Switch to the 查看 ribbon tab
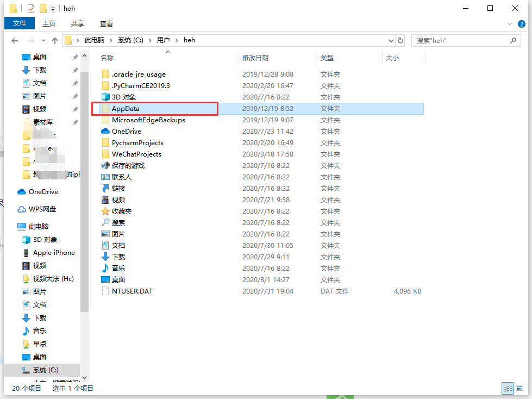 click(x=105, y=23)
